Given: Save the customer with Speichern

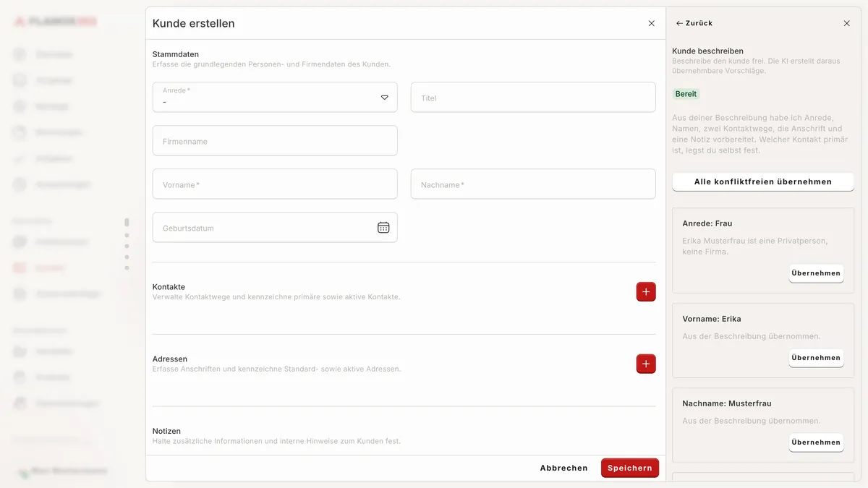Looking at the screenshot, I should pyautogui.click(x=630, y=468).
